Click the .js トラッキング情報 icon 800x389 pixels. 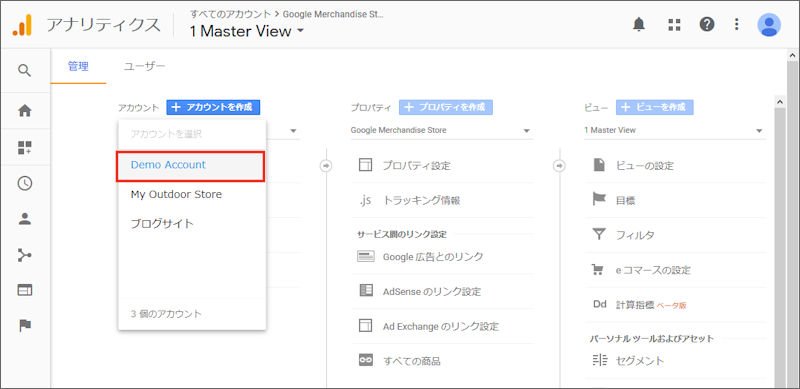click(x=365, y=200)
